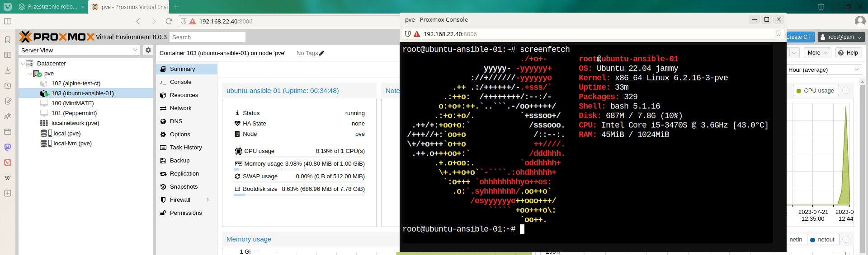Open a new browser tab

(176, 7)
